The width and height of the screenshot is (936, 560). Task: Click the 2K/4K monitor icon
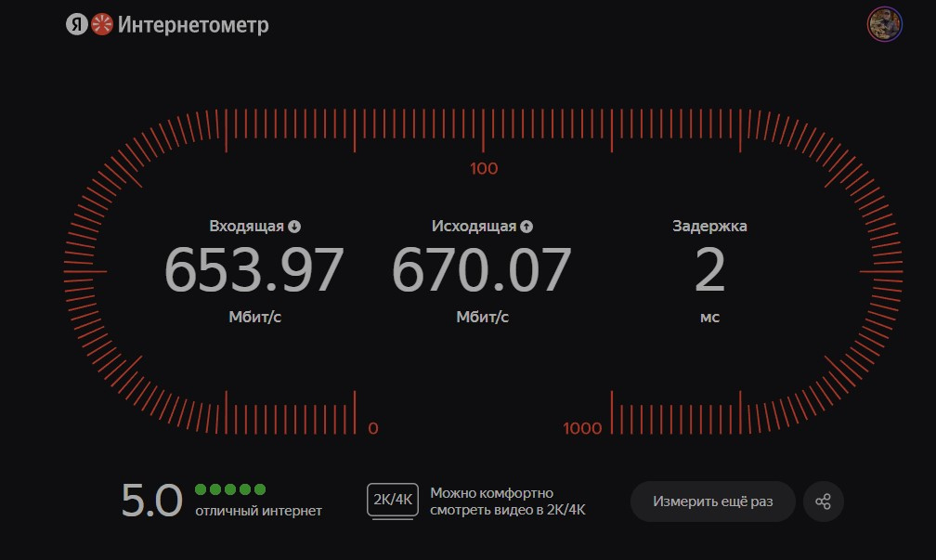tap(394, 501)
